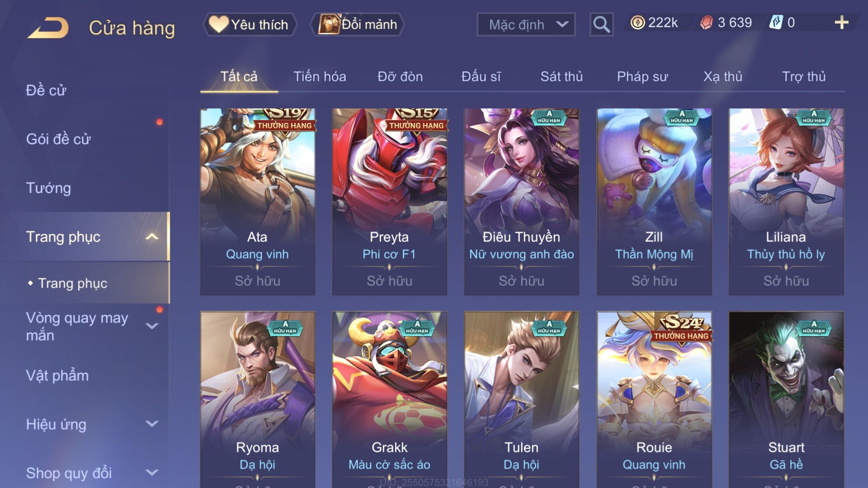Collapse the Trang phục sidebar section
This screenshot has width=868, height=488.
(x=152, y=237)
